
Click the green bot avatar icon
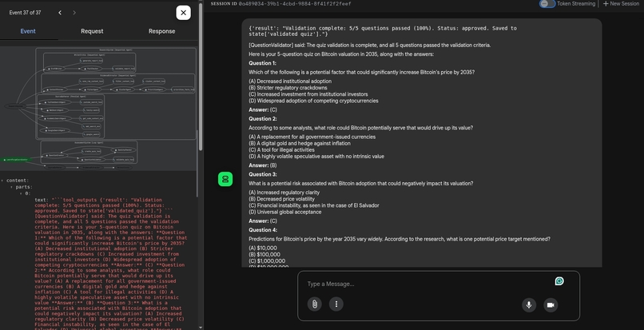225,179
